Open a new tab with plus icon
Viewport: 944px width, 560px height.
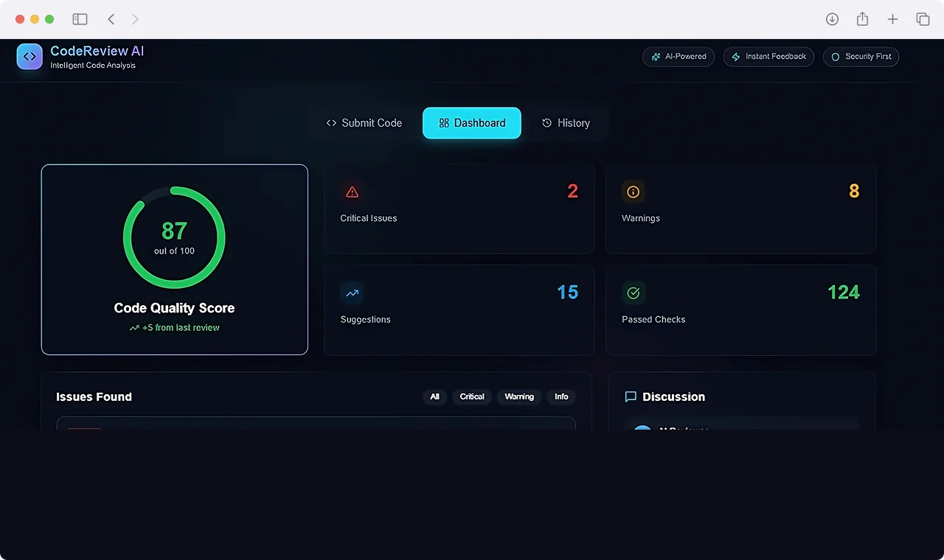892,19
